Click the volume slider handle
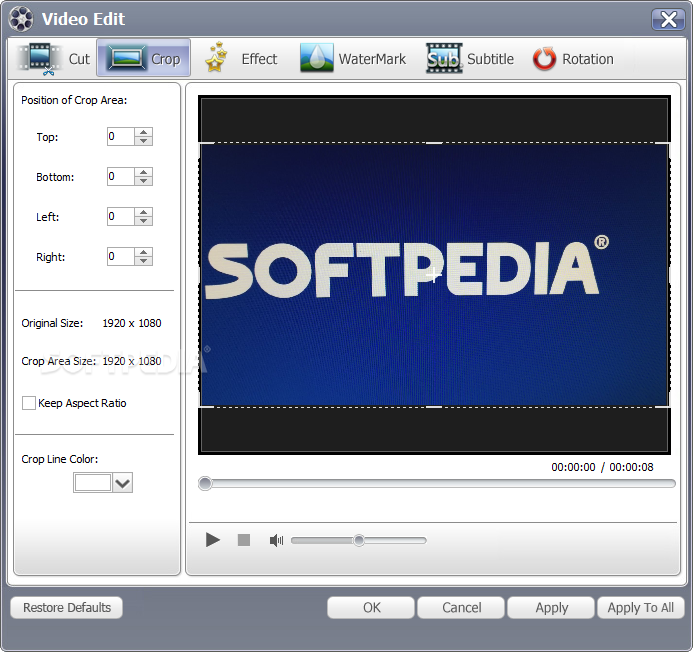693x652 pixels. (359, 540)
